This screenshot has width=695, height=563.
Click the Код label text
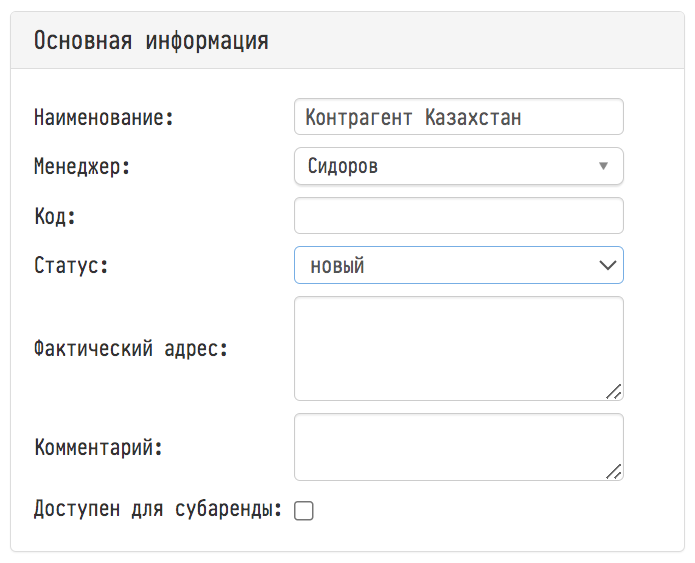[55, 217]
